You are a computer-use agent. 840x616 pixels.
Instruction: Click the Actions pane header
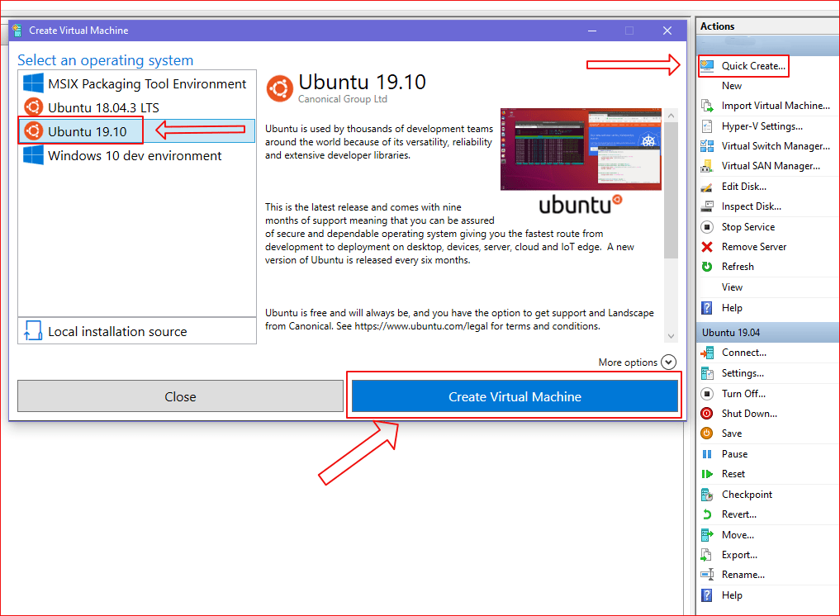coord(767,26)
